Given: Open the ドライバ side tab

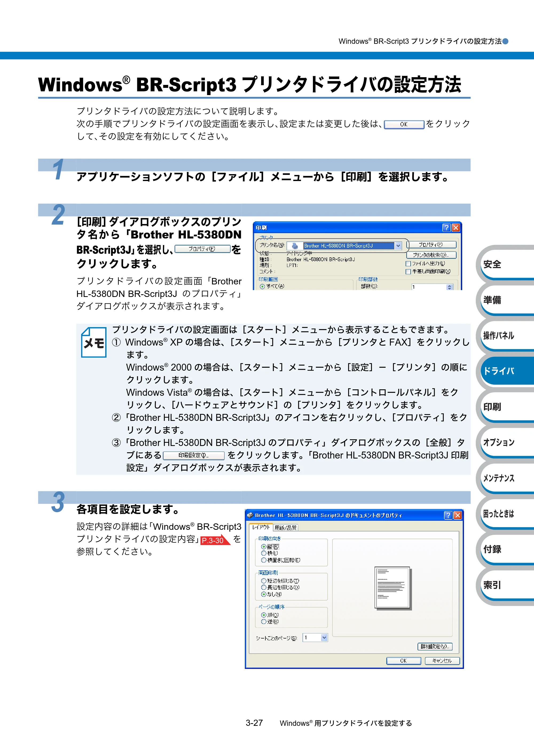Looking at the screenshot, I should (507, 371).
